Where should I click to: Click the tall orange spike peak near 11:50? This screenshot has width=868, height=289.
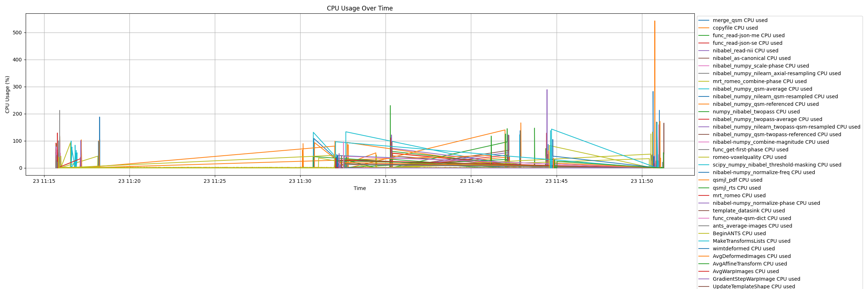[655, 21]
